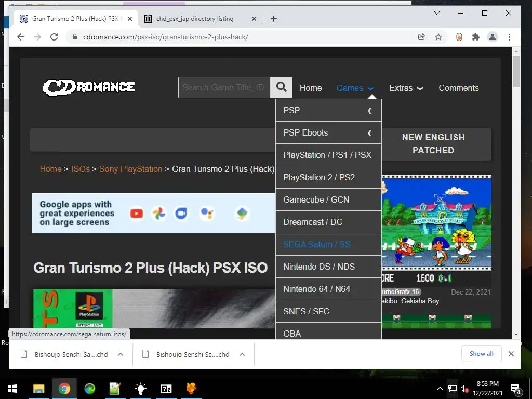The image size is (532, 399).
Task: Close the Gran Turismo 2 Plus tab
Action: coord(129,19)
